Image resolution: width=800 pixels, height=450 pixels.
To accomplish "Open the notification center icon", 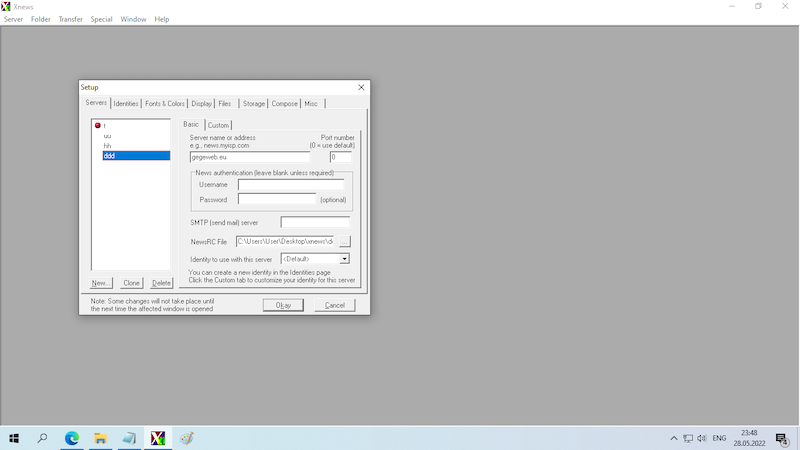I will [782, 438].
